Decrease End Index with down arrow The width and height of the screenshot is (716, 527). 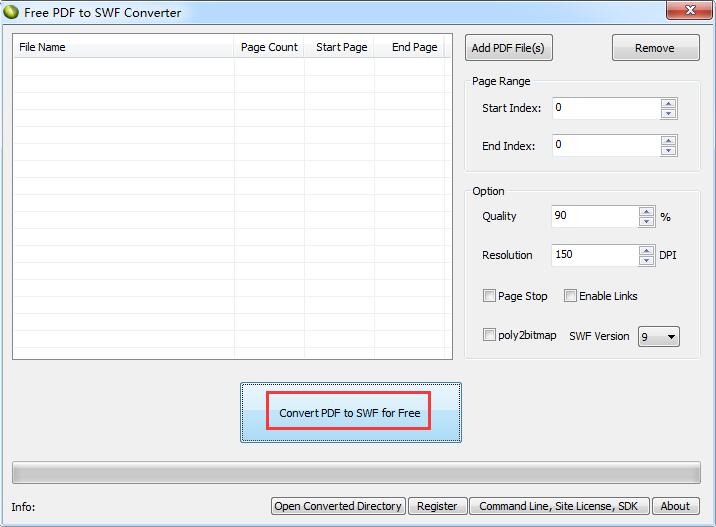(x=668, y=151)
